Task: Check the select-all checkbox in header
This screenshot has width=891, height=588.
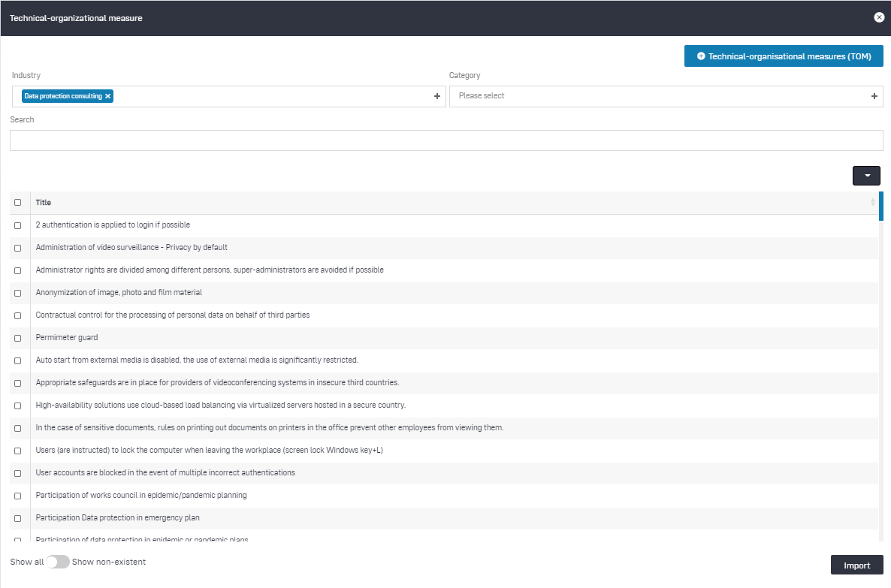Action: pyautogui.click(x=18, y=203)
